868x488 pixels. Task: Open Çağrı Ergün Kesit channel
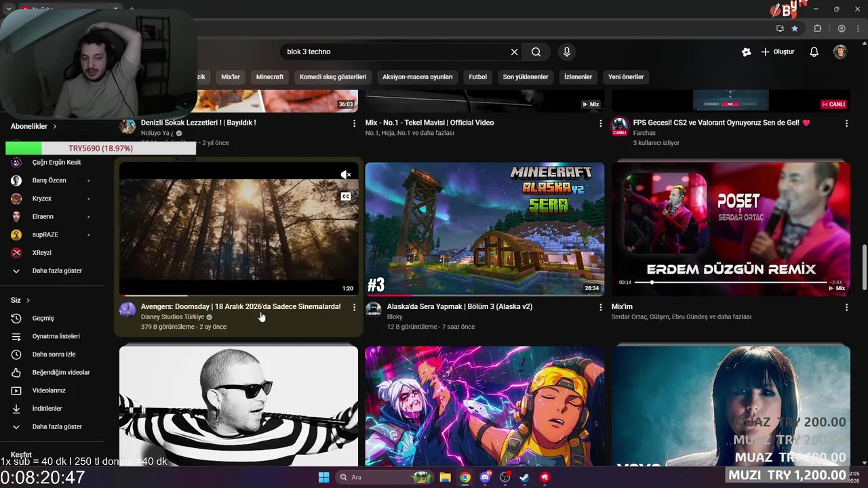[x=52, y=163]
